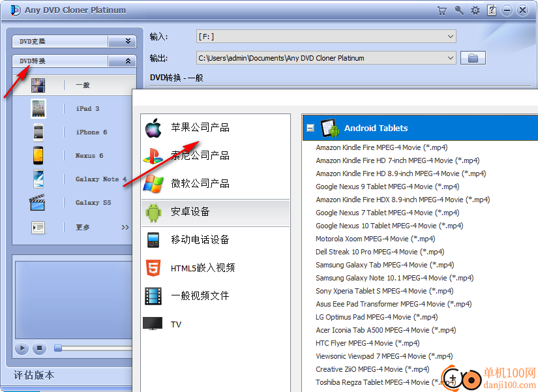Choose the Galaxy Note 4 icon
Image resolution: width=538 pixels, height=392 pixels.
(38, 179)
